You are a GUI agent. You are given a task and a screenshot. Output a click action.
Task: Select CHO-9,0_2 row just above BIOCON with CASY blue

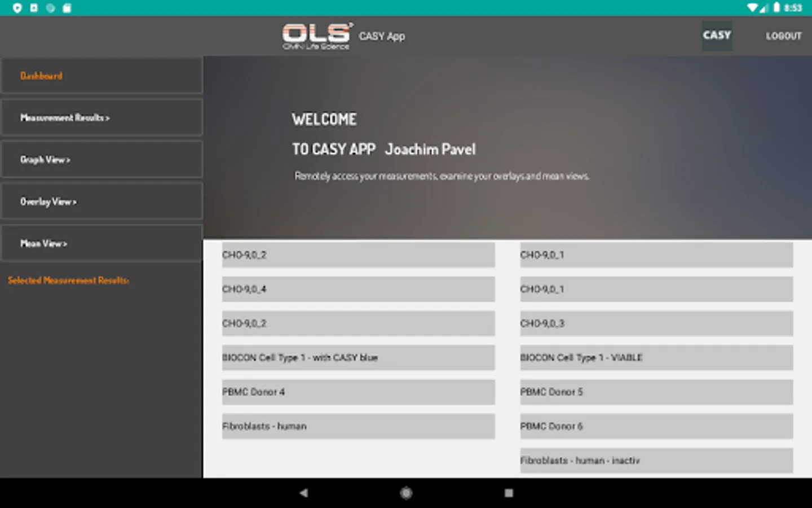click(358, 323)
